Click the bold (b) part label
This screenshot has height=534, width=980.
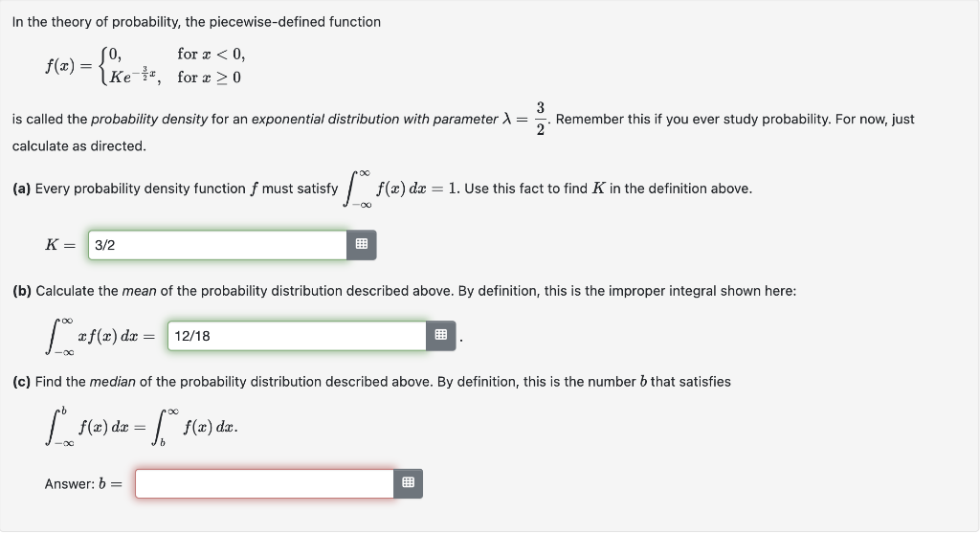coord(21,291)
